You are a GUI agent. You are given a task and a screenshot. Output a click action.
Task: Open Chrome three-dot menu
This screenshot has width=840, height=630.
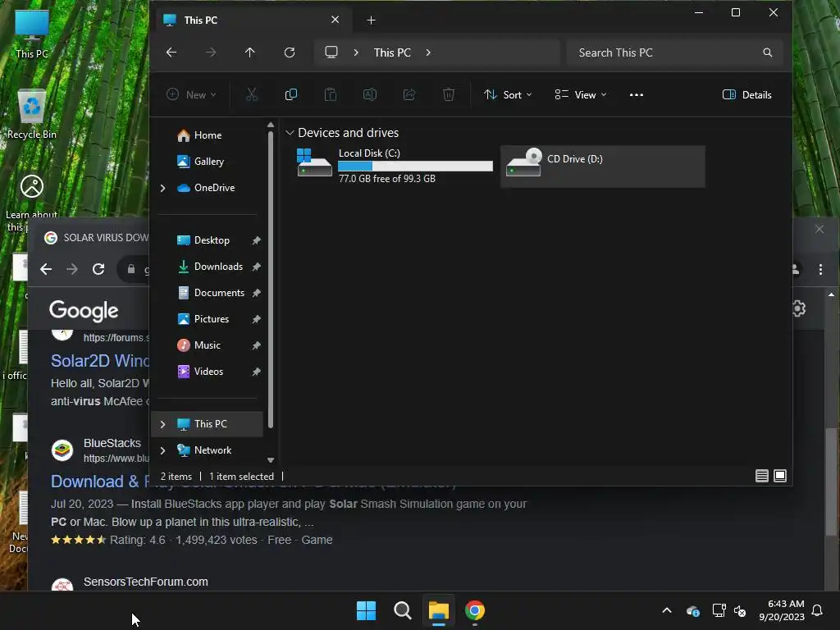coord(820,269)
